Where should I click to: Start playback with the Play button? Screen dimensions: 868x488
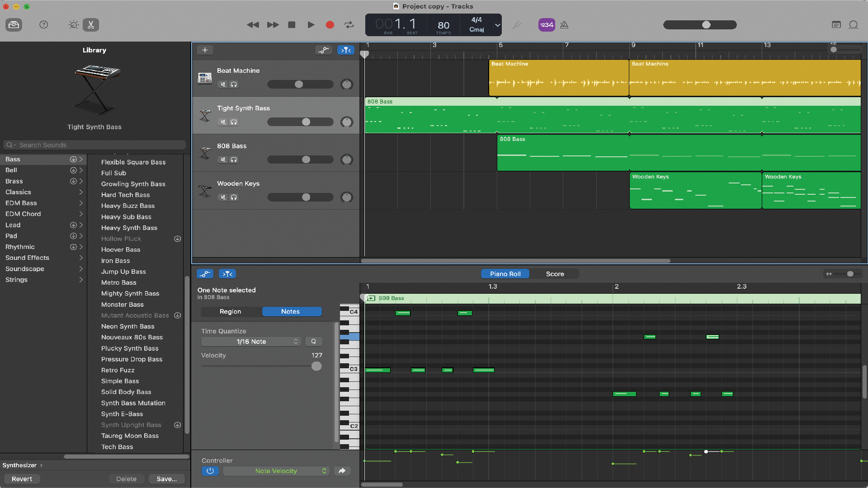point(311,25)
